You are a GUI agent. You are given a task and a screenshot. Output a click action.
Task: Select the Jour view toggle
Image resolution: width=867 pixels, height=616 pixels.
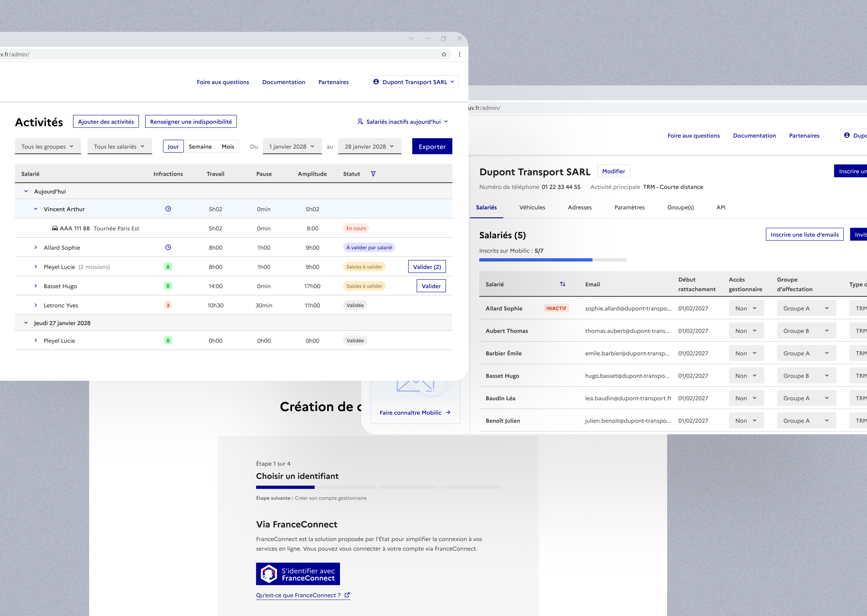click(173, 146)
